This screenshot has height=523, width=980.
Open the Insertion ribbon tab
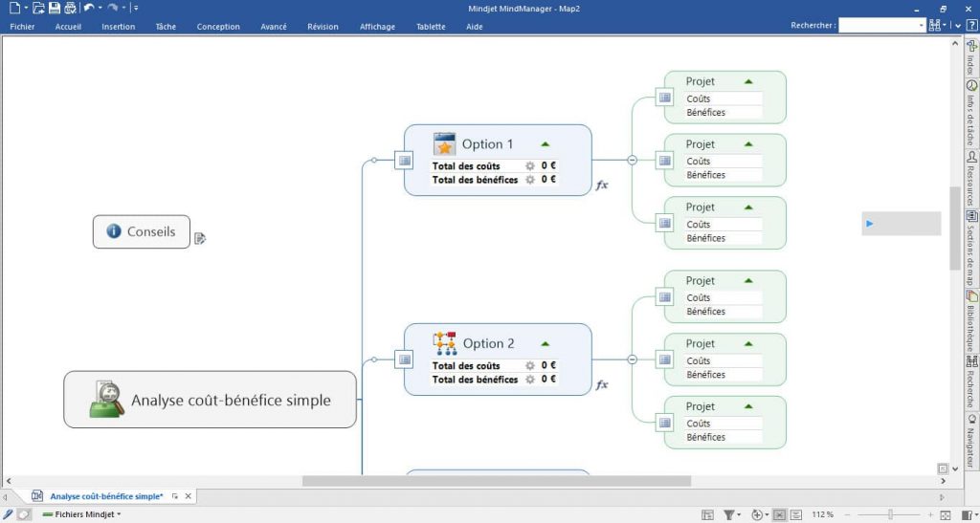[x=119, y=27]
